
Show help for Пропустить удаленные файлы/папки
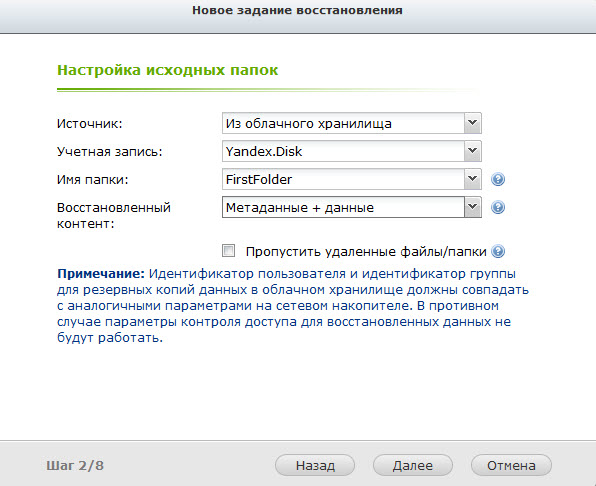pyautogui.click(x=498, y=251)
